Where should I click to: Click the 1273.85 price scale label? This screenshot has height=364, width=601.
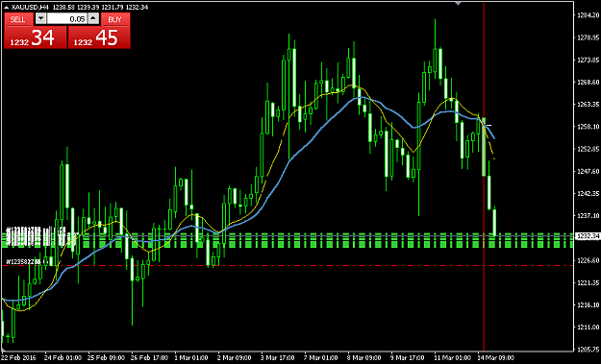(x=588, y=61)
